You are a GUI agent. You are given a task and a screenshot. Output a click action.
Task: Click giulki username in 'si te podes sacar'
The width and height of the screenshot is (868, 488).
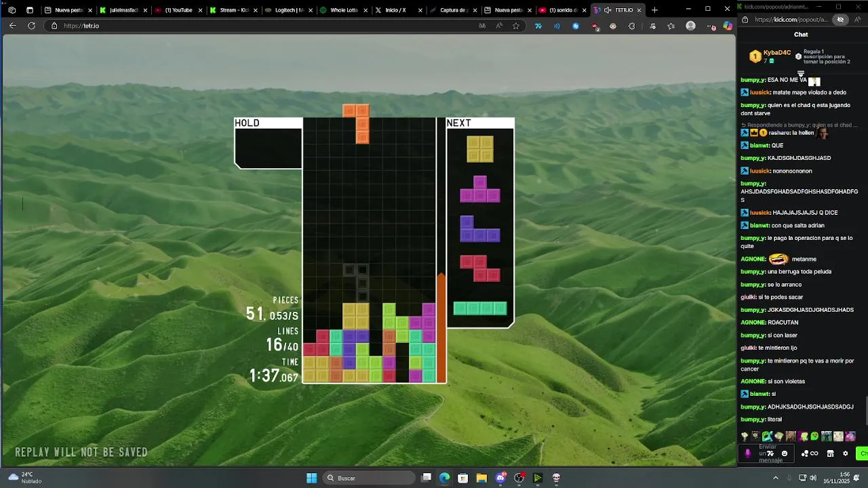[748, 297]
